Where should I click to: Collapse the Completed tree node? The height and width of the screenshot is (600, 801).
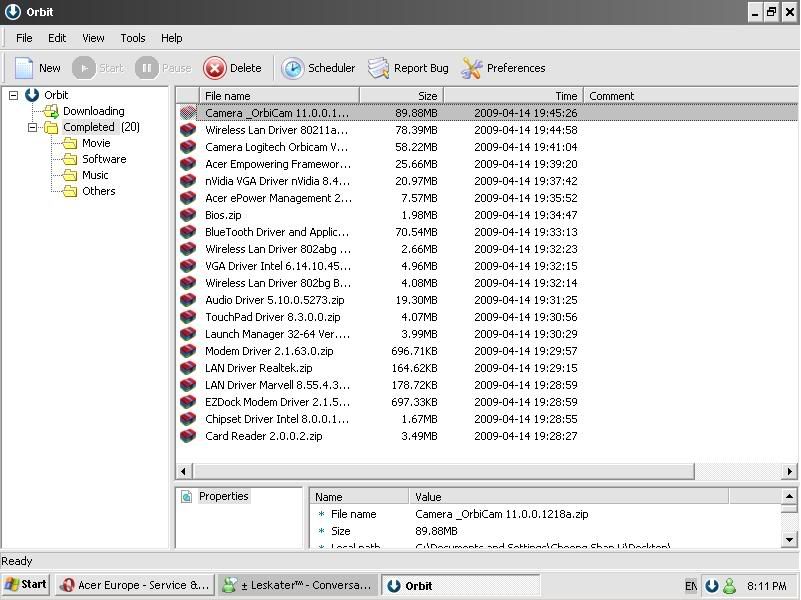point(33,127)
